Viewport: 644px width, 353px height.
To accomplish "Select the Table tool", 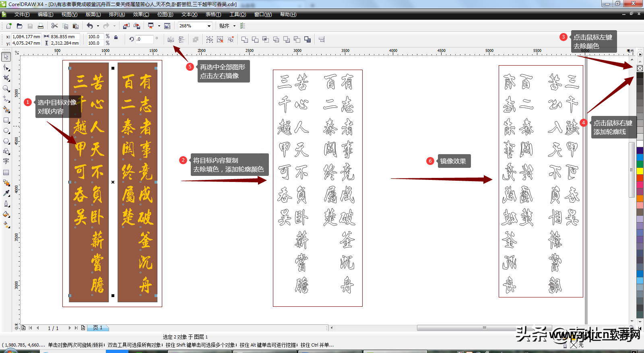I will point(6,172).
